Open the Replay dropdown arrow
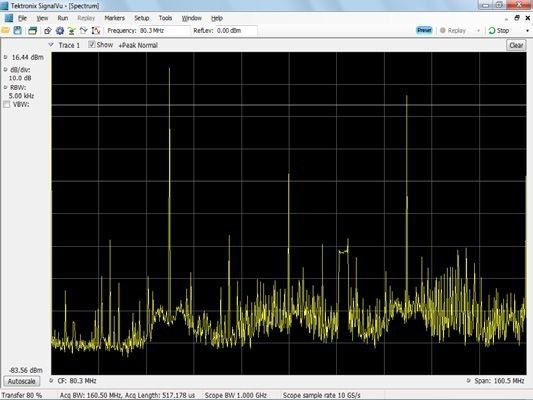 (478, 31)
